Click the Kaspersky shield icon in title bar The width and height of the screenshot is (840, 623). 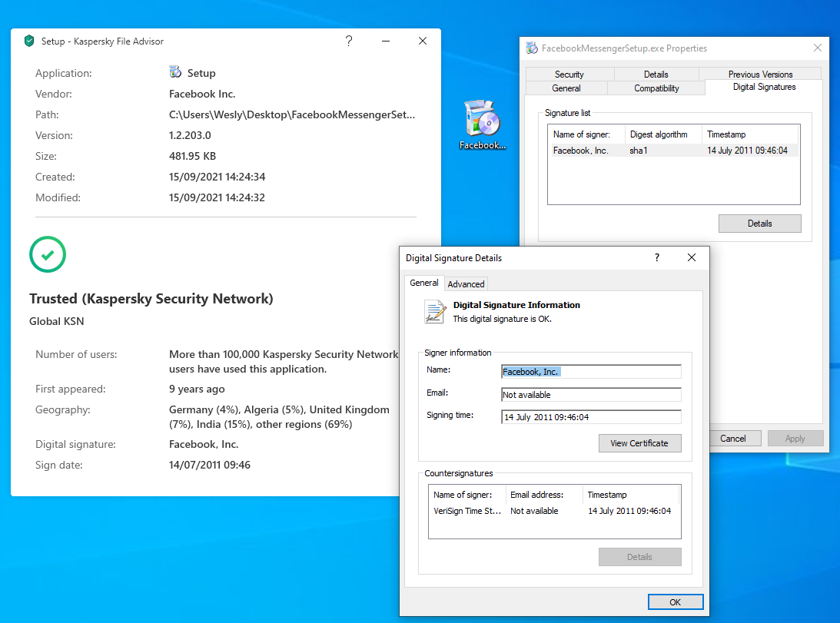tap(29, 41)
